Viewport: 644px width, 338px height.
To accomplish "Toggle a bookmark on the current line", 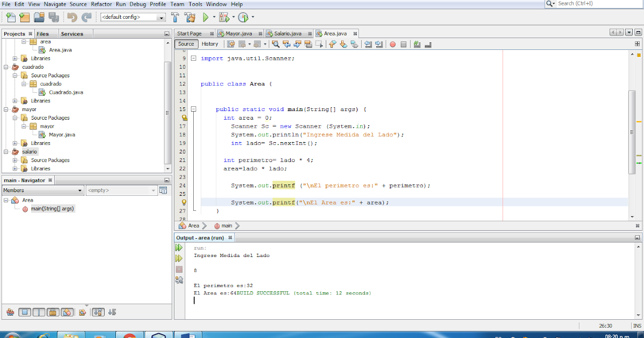I will pos(354,43).
